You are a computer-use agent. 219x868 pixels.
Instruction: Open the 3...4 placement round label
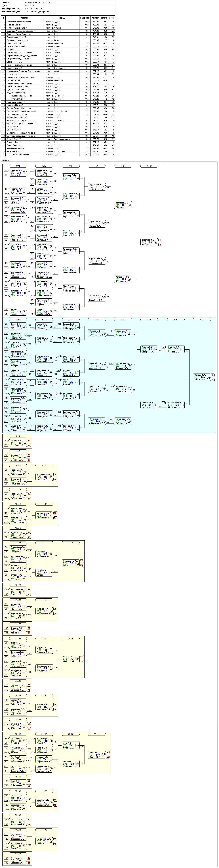(x=202, y=320)
